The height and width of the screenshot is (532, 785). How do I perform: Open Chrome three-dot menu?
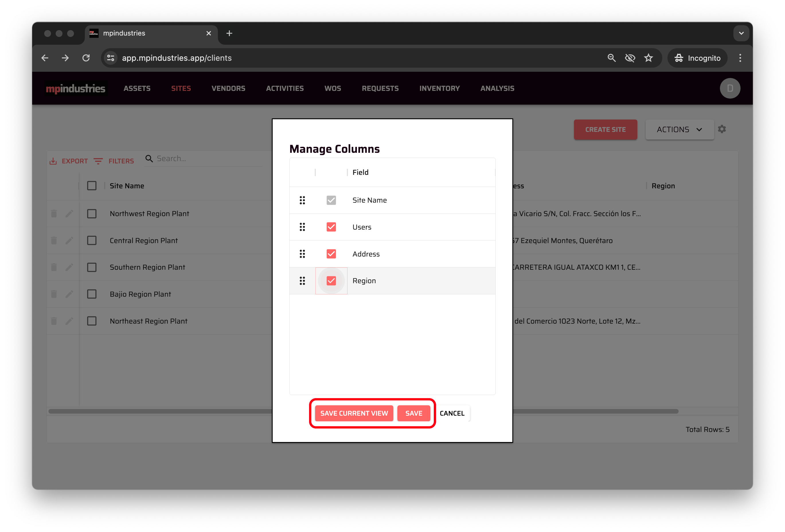[740, 58]
